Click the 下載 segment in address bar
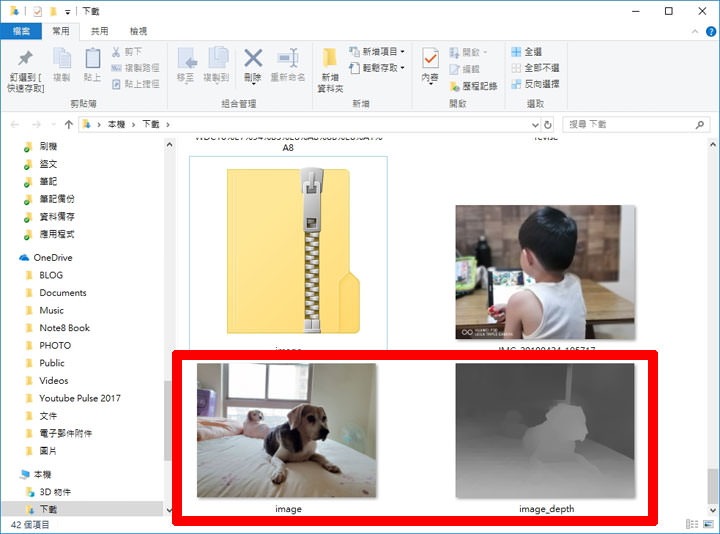Viewport: 720px width, 534px height. (x=151, y=124)
